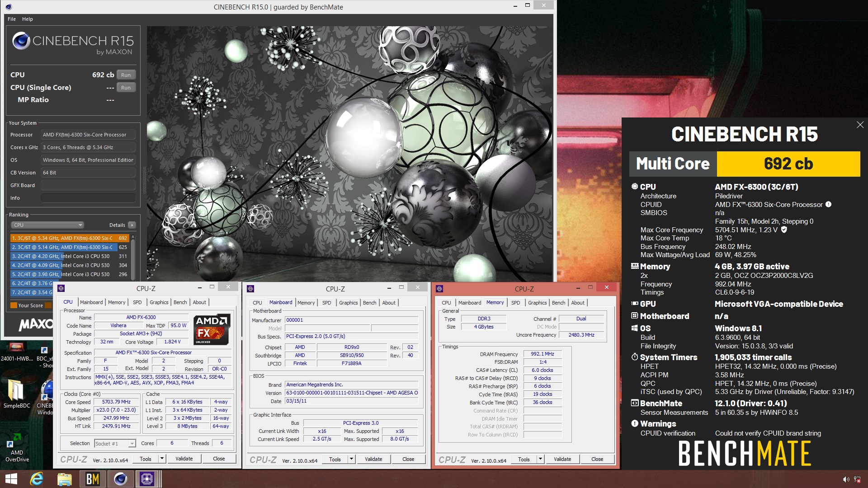
Task: Switch to Mainboard tab in CPU-Z CPU window
Action: pyautogui.click(x=91, y=302)
